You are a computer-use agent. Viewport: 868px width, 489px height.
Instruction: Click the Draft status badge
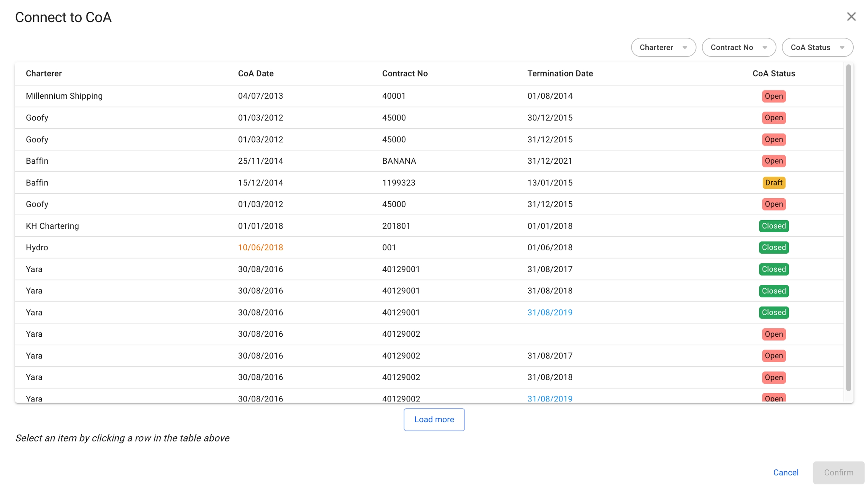point(773,182)
